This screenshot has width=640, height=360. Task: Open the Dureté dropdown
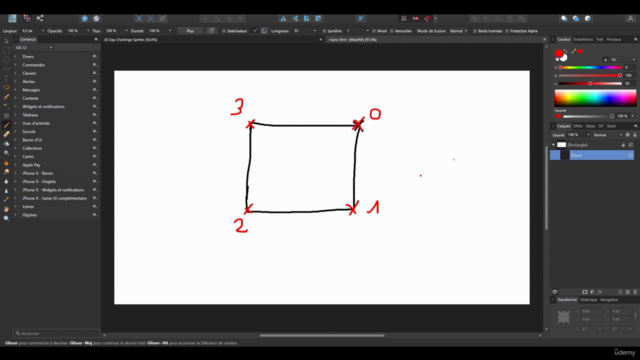tap(170, 31)
